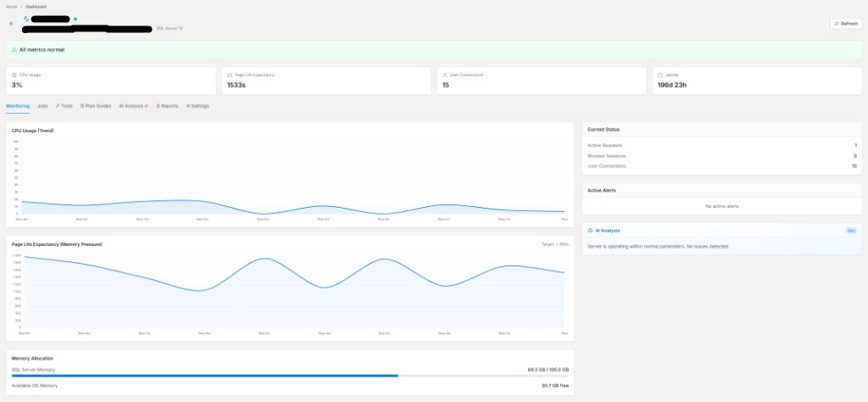Select the AI Analysis tab
Viewport: 868px width, 402px height.
click(x=134, y=106)
